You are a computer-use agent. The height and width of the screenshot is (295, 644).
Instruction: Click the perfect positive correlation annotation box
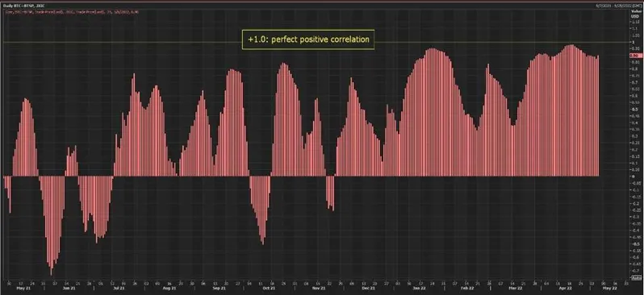pos(308,39)
